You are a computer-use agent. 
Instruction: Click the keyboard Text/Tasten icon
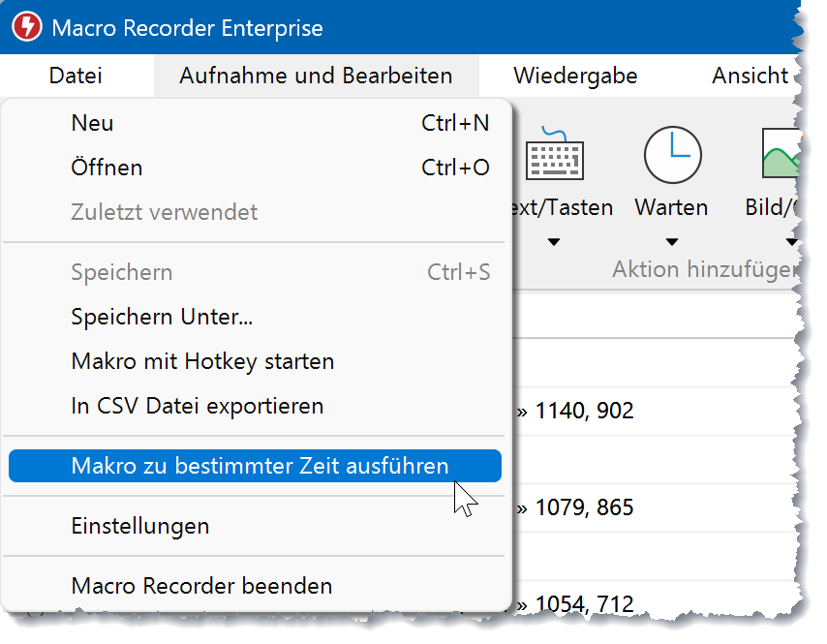[554, 155]
